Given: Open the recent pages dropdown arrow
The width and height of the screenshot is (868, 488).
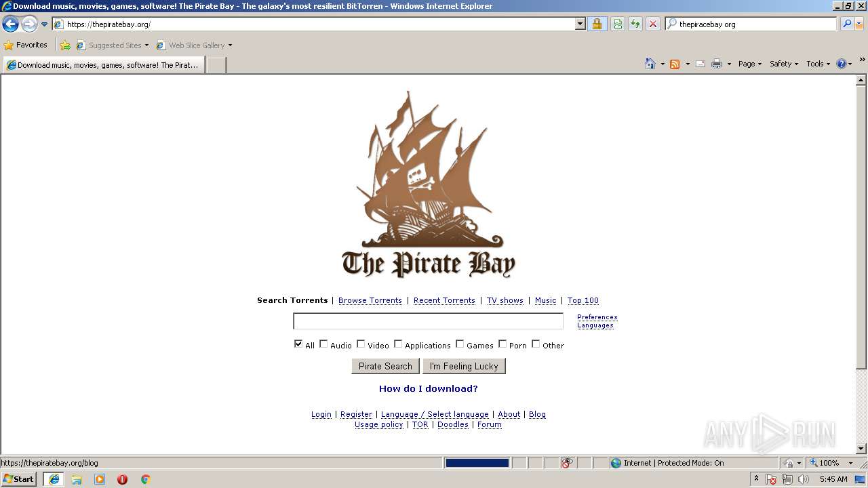Looking at the screenshot, I should (x=44, y=24).
